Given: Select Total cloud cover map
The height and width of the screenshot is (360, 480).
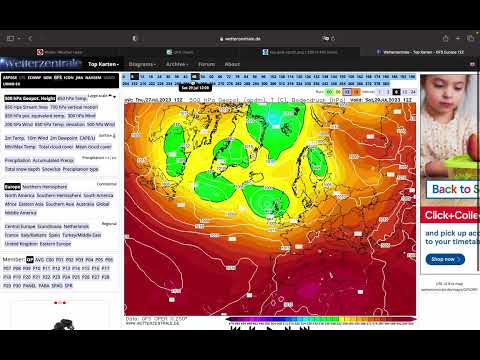Looking at the screenshot, I should point(55,146).
